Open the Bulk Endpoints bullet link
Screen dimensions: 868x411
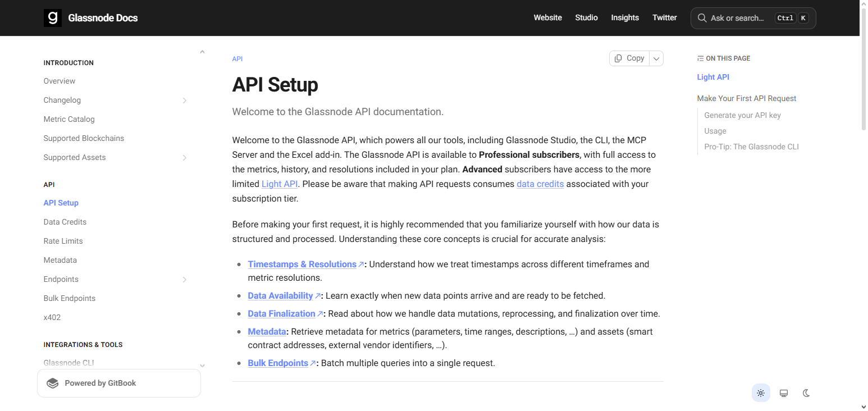(x=278, y=363)
